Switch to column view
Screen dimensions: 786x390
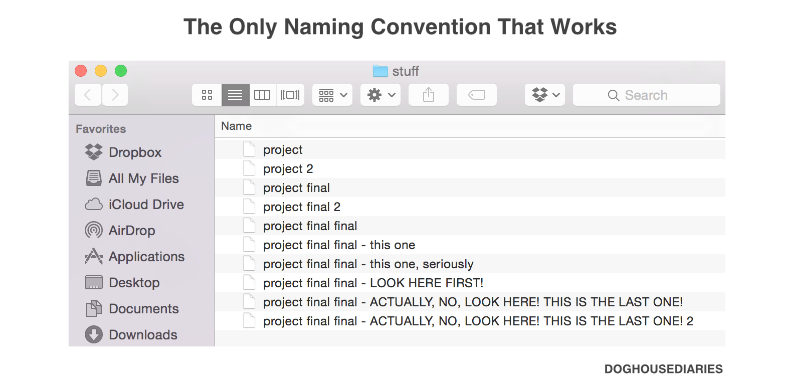262,95
